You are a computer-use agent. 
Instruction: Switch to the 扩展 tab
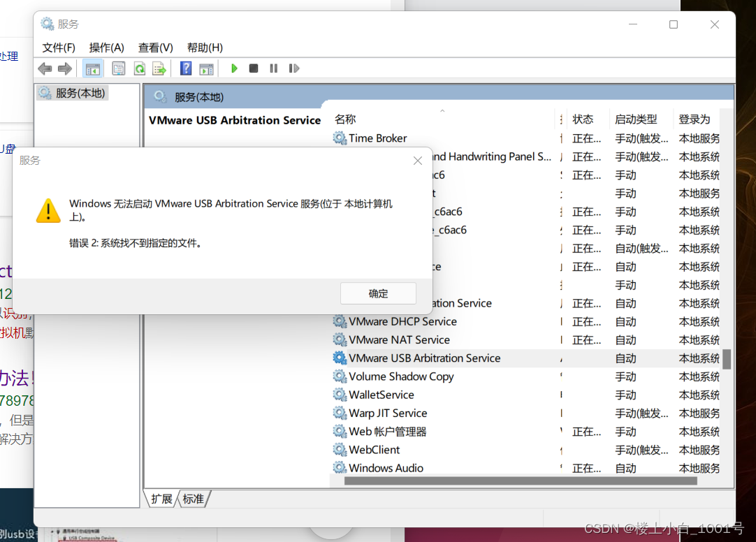pos(161,499)
